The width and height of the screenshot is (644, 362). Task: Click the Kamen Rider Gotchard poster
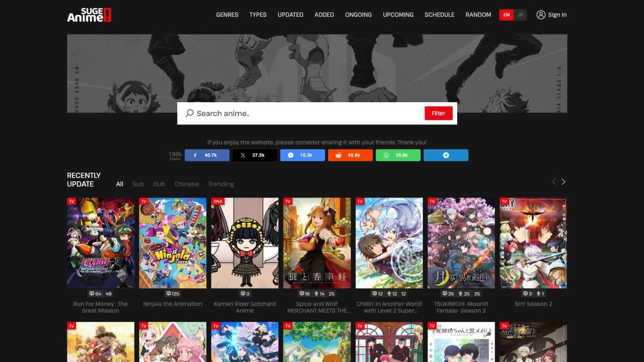245,243
